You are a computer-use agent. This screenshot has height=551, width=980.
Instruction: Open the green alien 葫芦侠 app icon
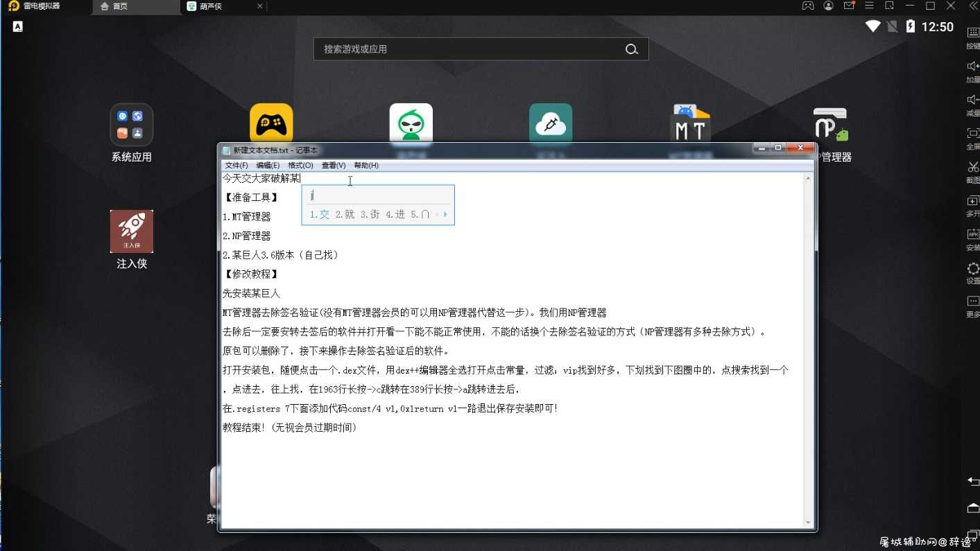click(x=411, y=123)
